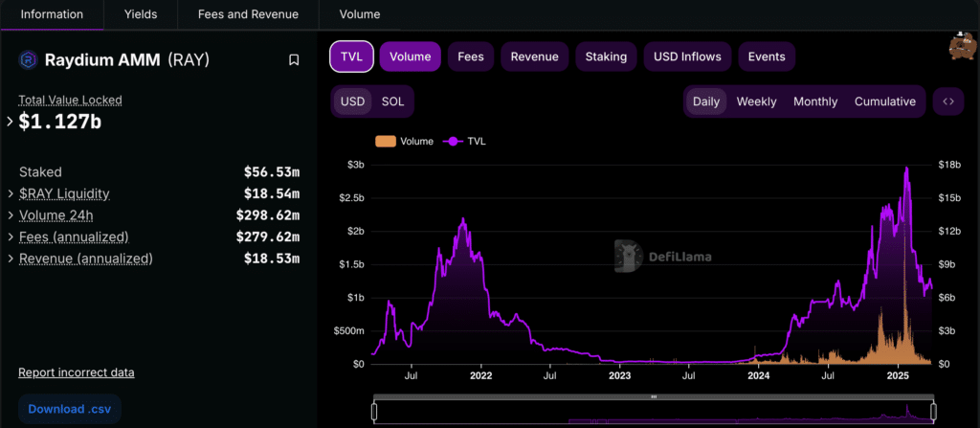Expand the Volume 24h row
Viewport: 980px width, 428px height.
pyautogui.click(x=11, y=215)
